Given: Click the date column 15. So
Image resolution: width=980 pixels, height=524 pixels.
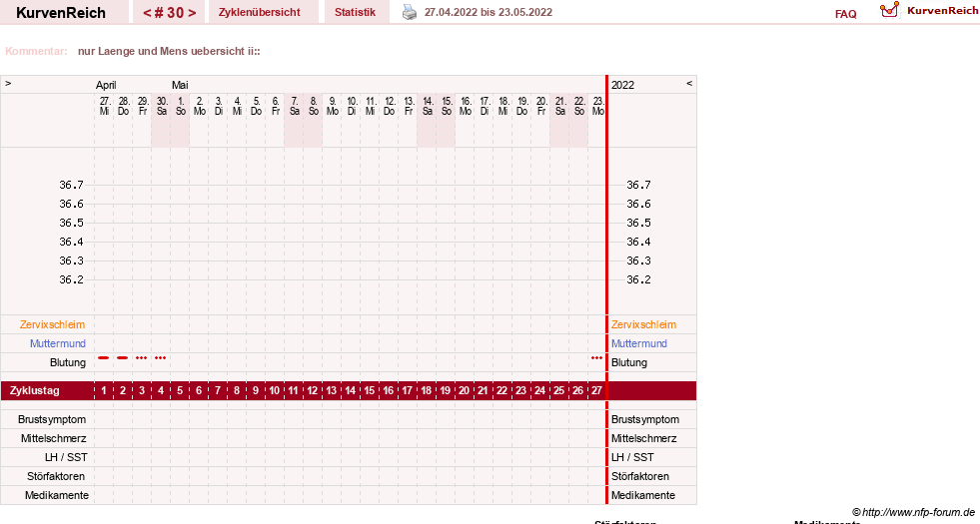Looking at the screenshot, I should (x=447, y=106).
